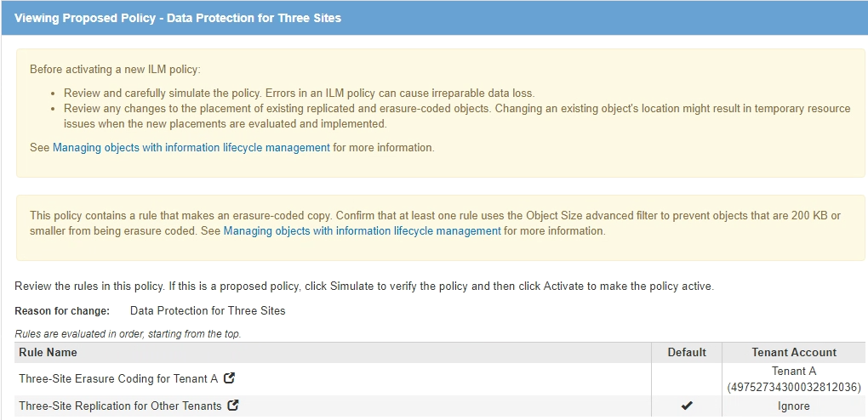The image size is (868, 420).
Task: Click the 'Rules are evaluated in order' note
Action: coord(128,334)
